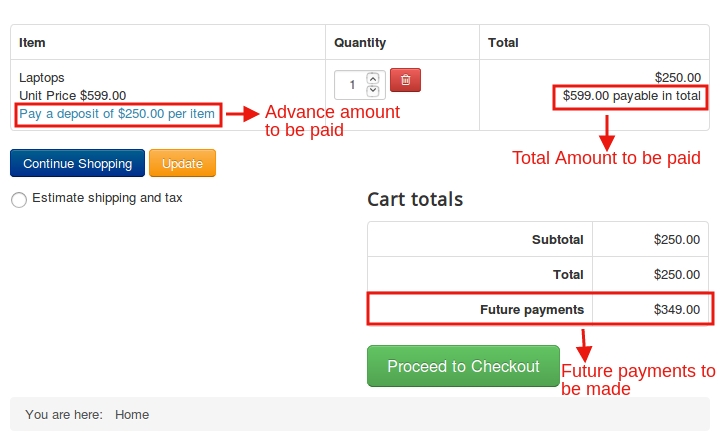This screenshot has height=437, width=728.
Task: Click the Cart totals heading
Action: click(415, 199)
